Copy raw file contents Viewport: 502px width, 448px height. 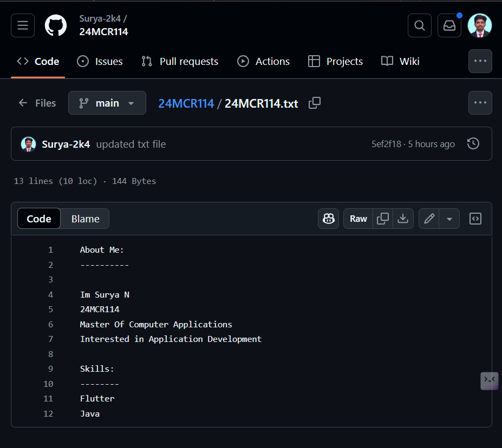point(382,219)
